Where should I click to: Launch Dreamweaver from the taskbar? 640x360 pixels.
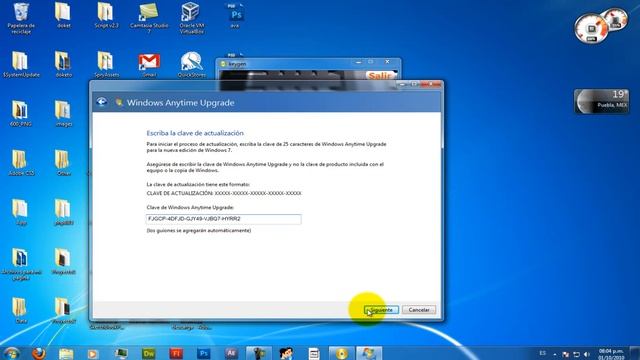[x=149, y=353]
